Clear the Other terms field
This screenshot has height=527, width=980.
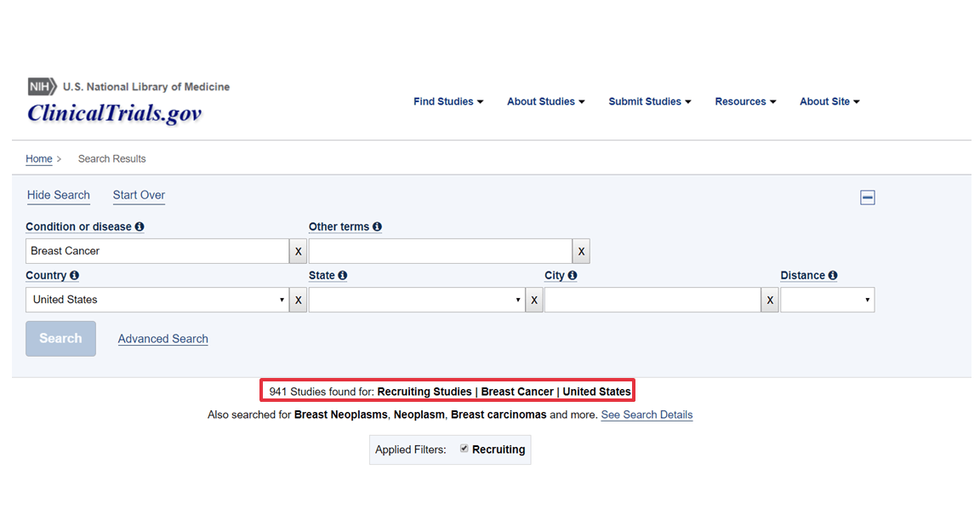581,251
